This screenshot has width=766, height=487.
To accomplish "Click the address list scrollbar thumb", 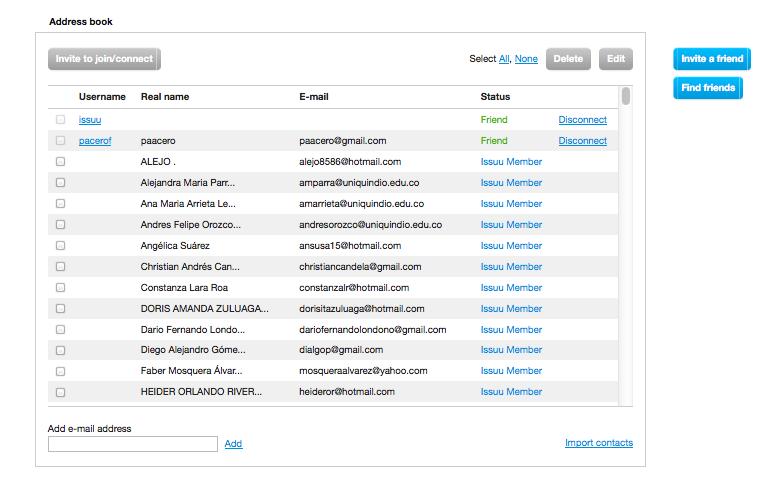I will (626, 96).
